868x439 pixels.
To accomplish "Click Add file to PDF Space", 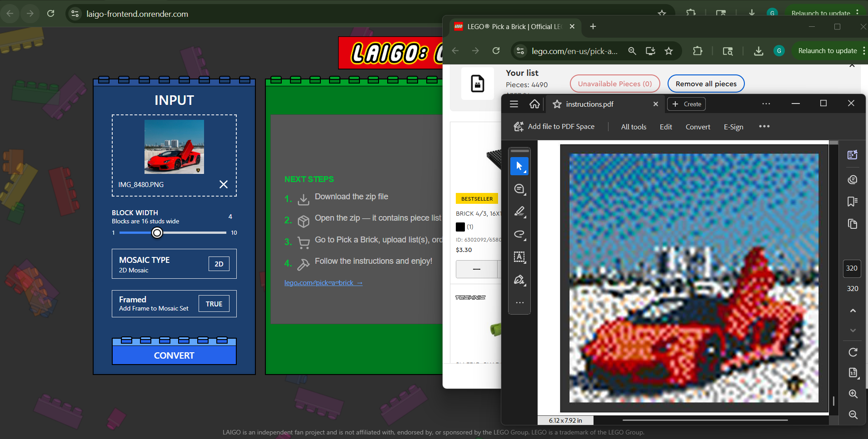I will click(x=554, y=127).
